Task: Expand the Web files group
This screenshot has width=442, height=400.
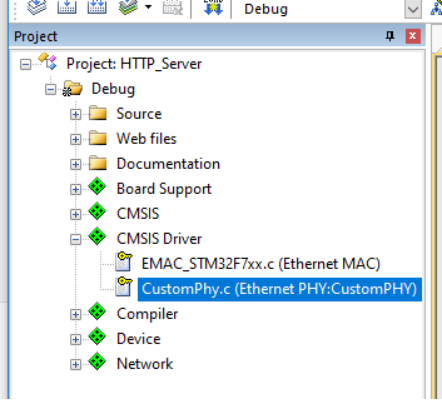Action: [x=76, y=139]
